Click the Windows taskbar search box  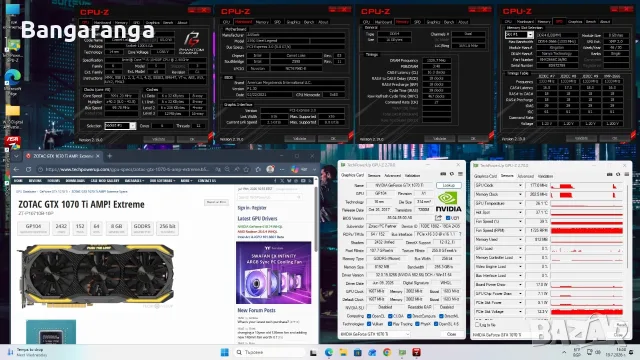click(x=270, y=352)
